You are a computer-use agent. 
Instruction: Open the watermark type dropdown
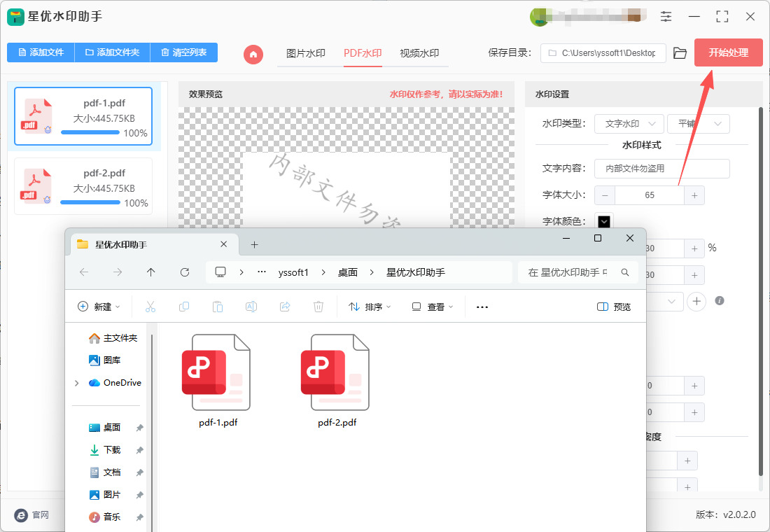click(629, 124)
